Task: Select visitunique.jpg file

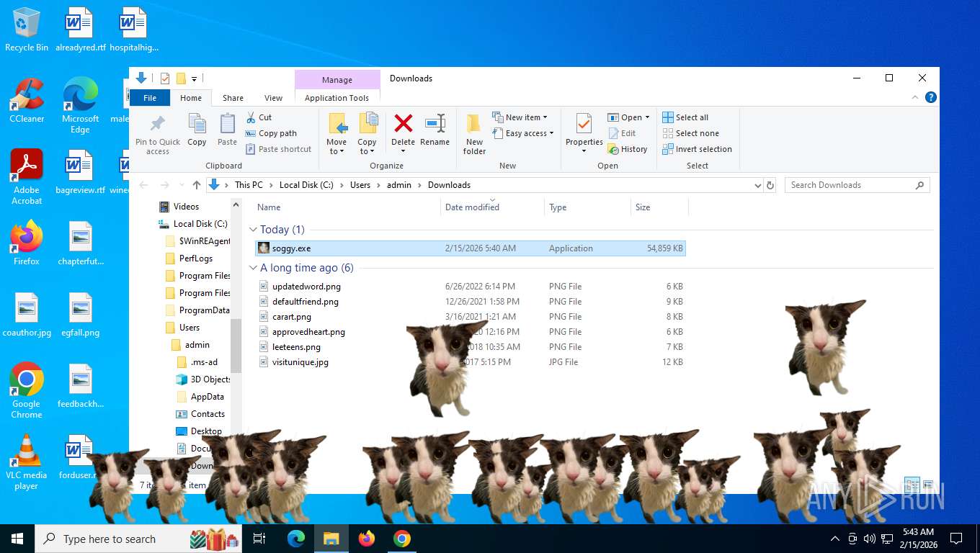Action: 471,362
